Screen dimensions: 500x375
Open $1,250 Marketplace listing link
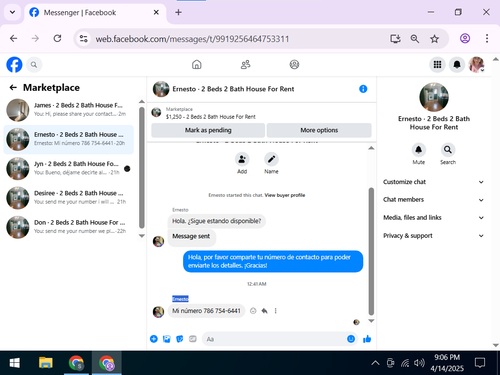point(210,117)
